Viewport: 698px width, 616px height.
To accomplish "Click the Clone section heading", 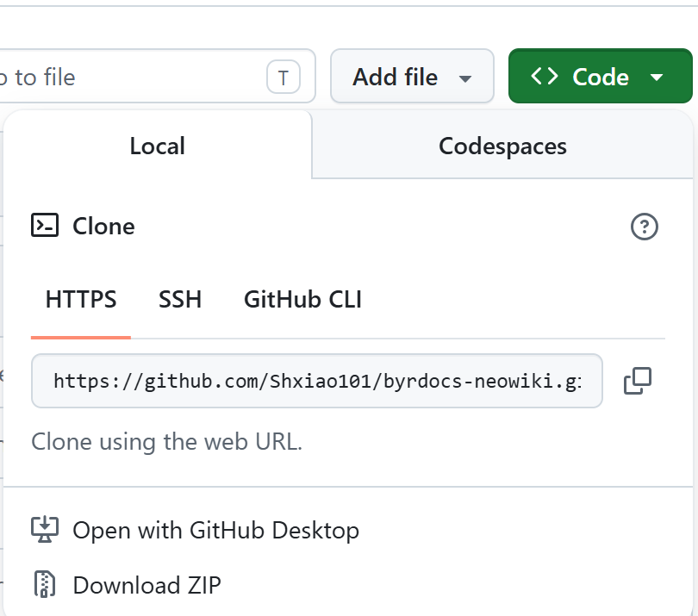I will 103,226.
